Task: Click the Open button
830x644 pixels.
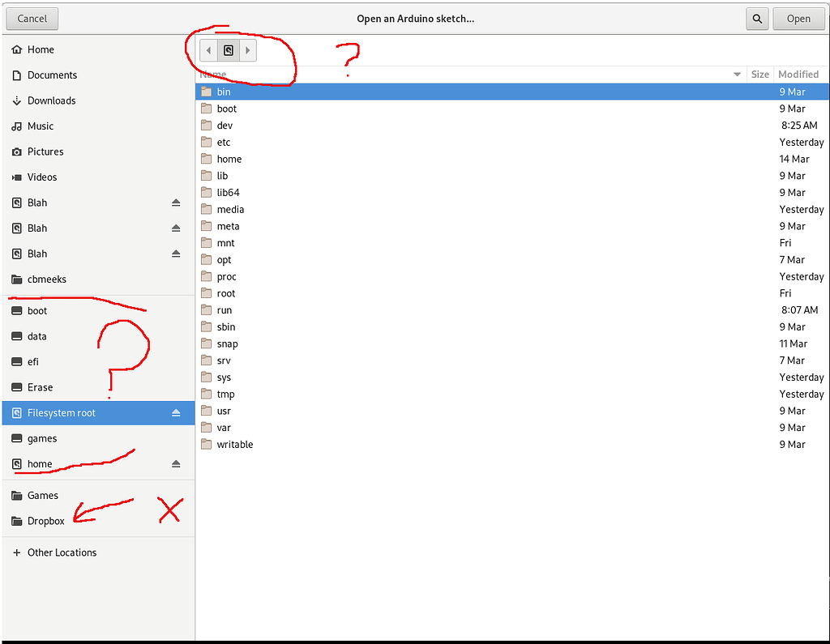Action: [x=798, y=18]
